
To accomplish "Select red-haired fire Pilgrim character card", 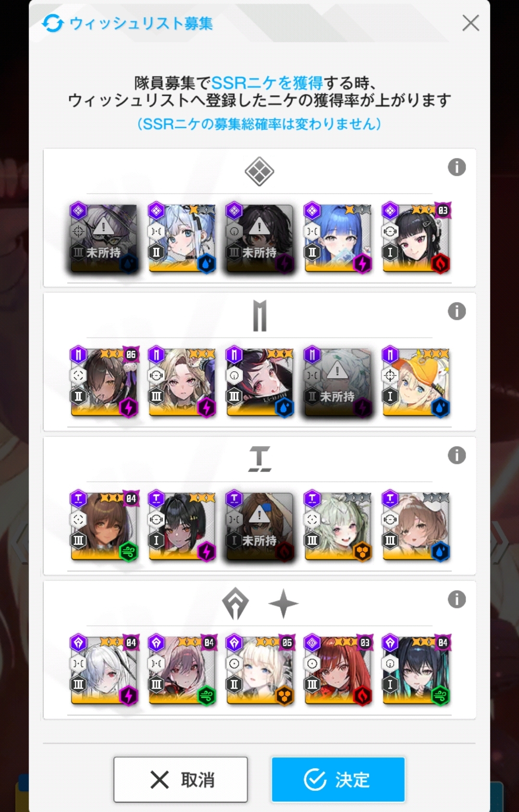I will coord(338,670).
